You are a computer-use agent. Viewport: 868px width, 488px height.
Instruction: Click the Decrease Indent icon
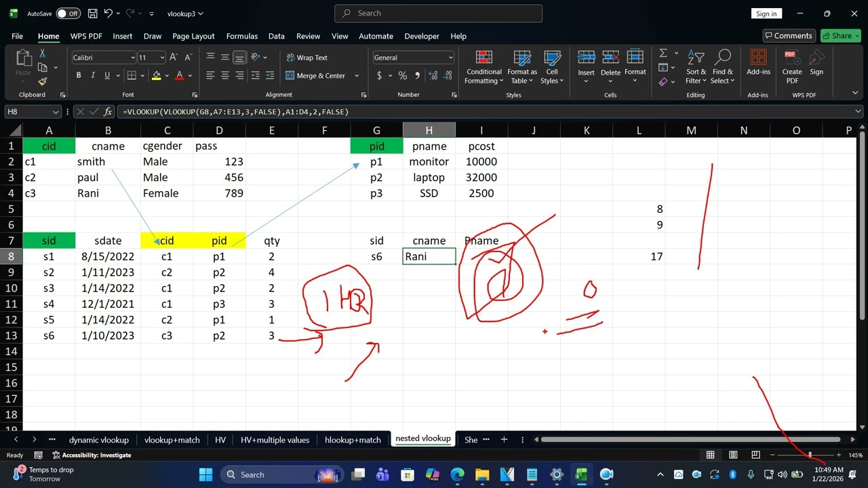[256, 76]
